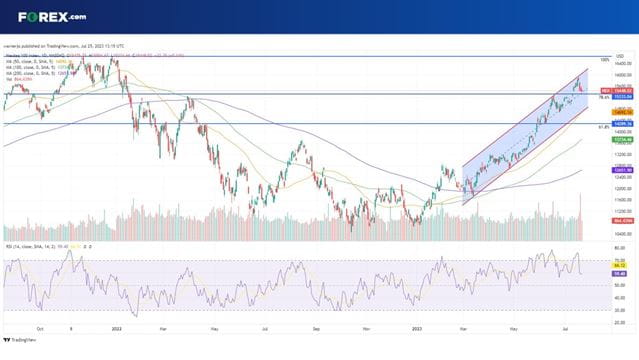Select the published on TradingView.com caption text
This screenshot has height=360, width=639.
click(x=64, y=46)
